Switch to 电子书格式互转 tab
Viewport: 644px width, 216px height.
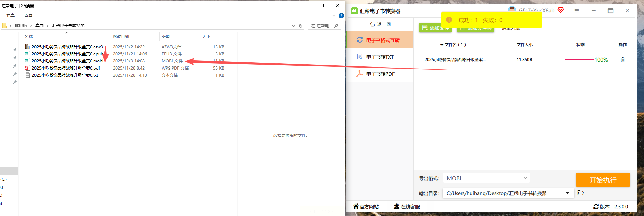[380, 40]
